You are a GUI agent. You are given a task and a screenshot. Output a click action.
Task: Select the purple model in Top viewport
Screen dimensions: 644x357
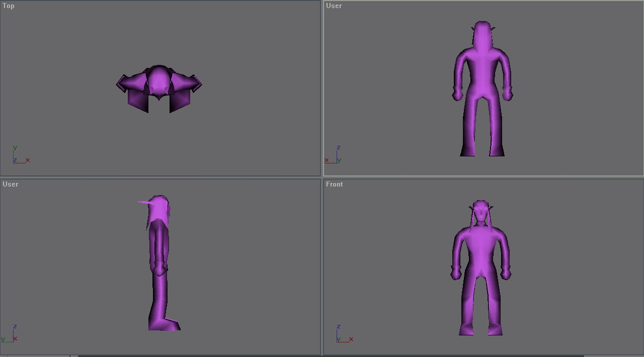(x=159, y=88)
